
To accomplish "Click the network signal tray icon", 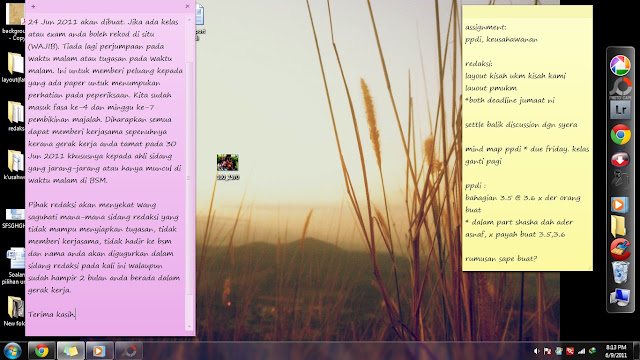I will click(x=582, y=351).
